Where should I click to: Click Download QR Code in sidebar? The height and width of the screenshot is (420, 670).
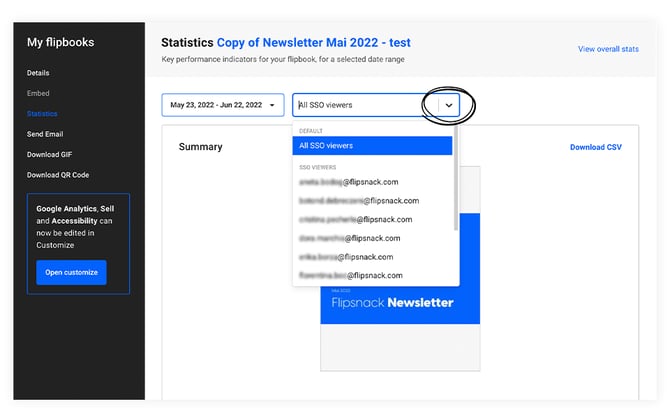(x=58, y=175)
